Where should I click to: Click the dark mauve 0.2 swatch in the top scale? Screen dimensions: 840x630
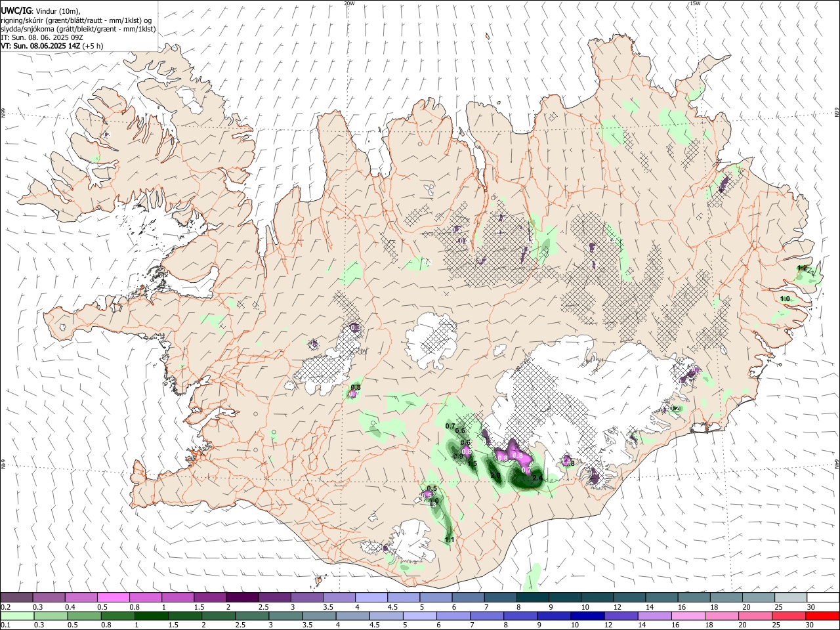(16, 597)
